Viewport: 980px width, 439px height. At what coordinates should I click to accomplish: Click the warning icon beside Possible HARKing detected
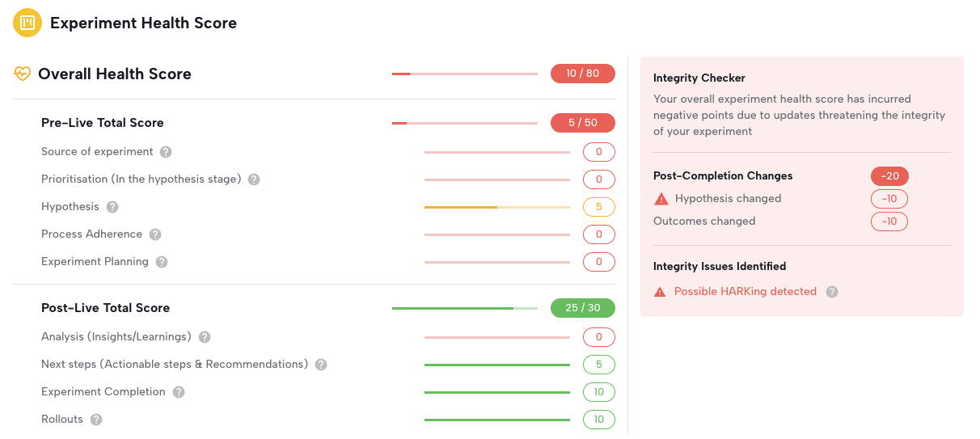pyautogui.click(x=661, y=292)
